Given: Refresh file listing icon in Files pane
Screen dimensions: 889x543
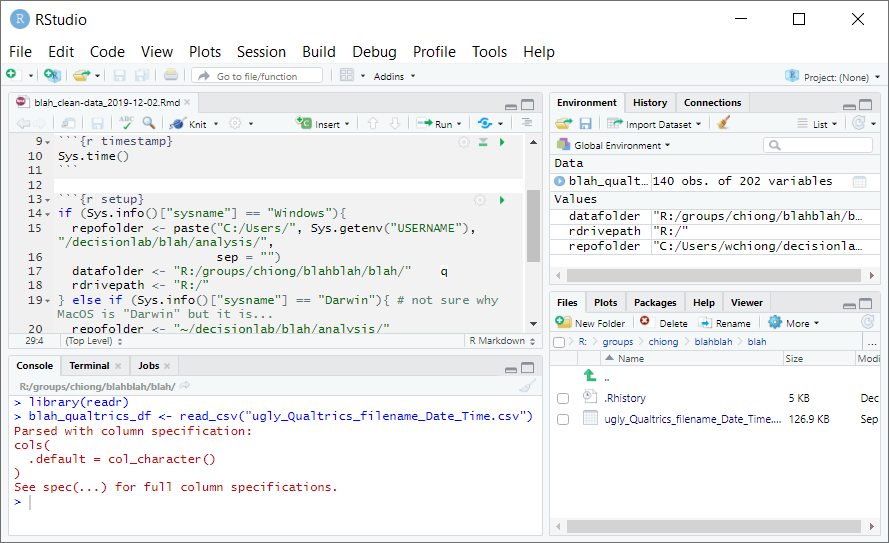Looking at the screenshot, I should pos(867,323).
